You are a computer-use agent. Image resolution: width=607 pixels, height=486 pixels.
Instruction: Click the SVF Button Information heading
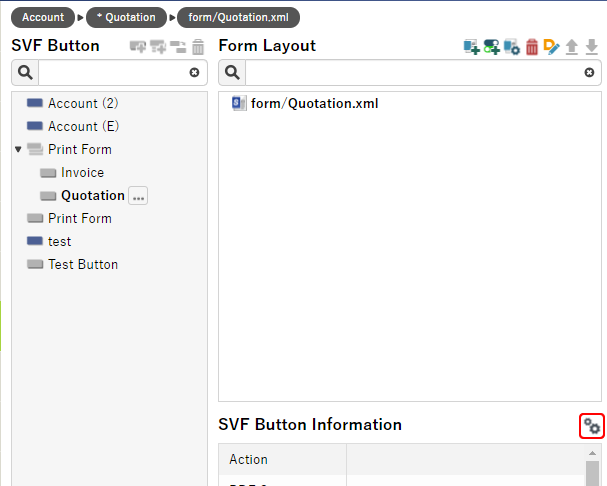310,424
